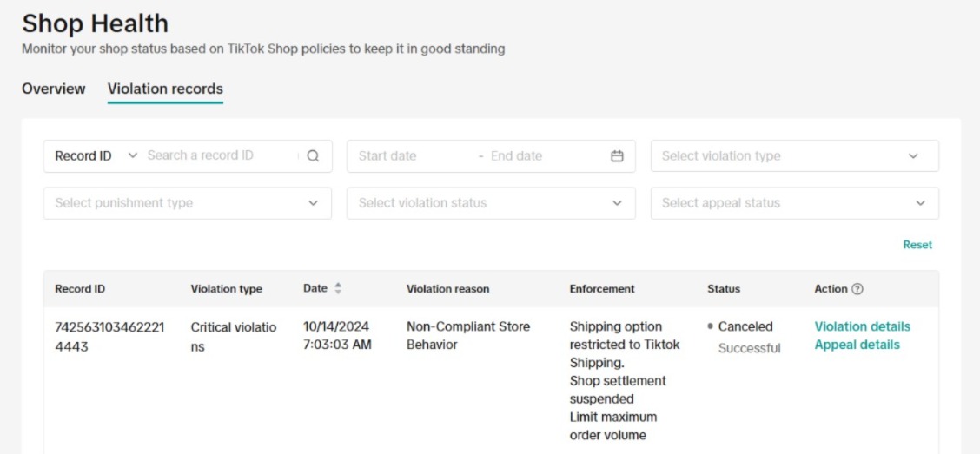Select the Violation records tab

165,89
